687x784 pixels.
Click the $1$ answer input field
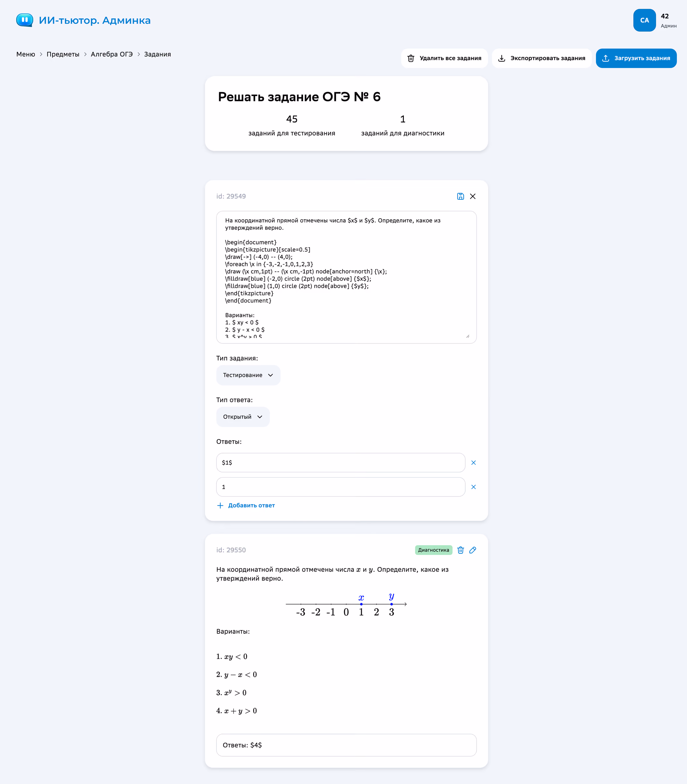341,463
